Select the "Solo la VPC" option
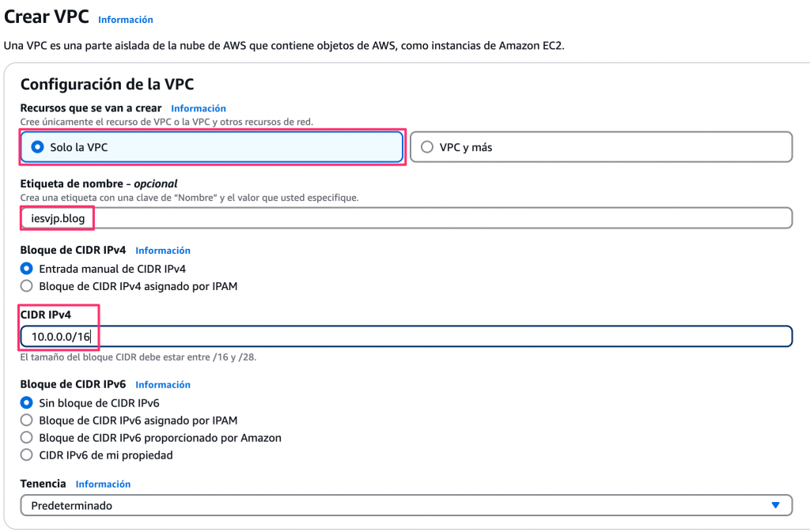This screenshot has width=810, height=532. pyautogui.click(x=37, y=147)
